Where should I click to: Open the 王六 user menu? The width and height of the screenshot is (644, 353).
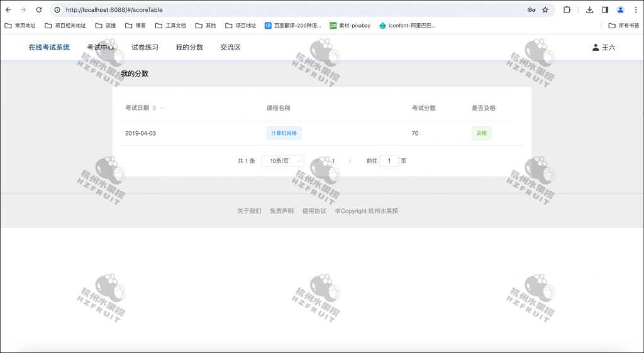[x=603, y=48]
